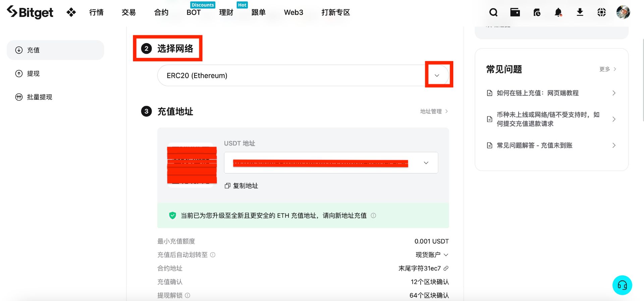Click the link icon after 末尾字符31ec7

click(x=446, y=268)
